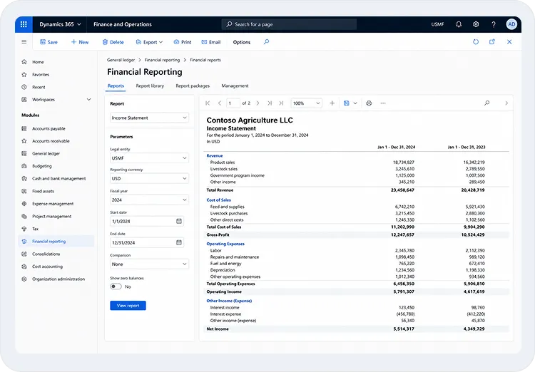Viewport: 535px width, 392px height.
Task: Open Comparison dropdown set to None
Action: tap(149, 264)
